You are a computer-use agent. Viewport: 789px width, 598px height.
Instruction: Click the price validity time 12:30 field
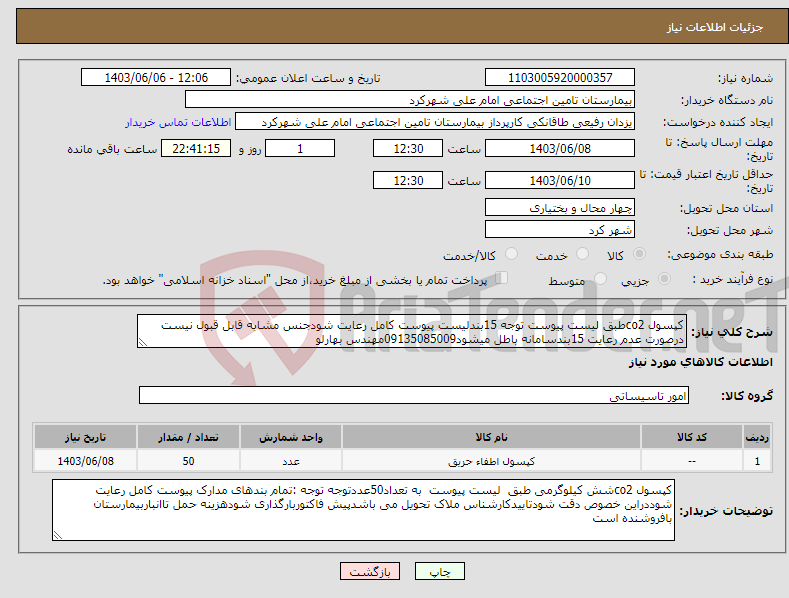point(408,180)
